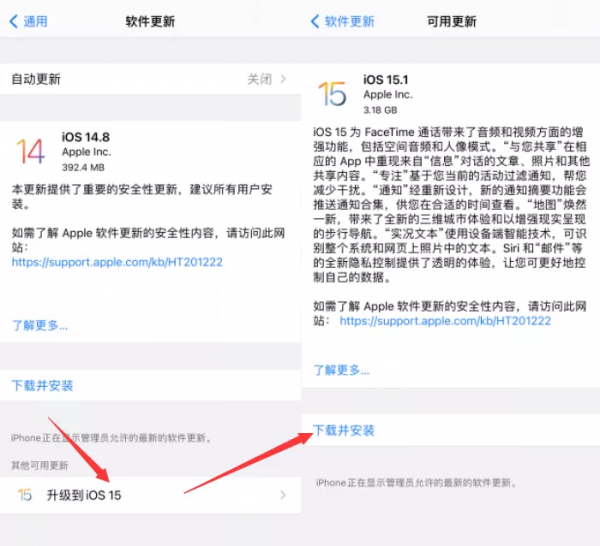600x546 pixels.
Task: Tap the 关闭 value in the 自动更新 row
Action: pos(259,79)
